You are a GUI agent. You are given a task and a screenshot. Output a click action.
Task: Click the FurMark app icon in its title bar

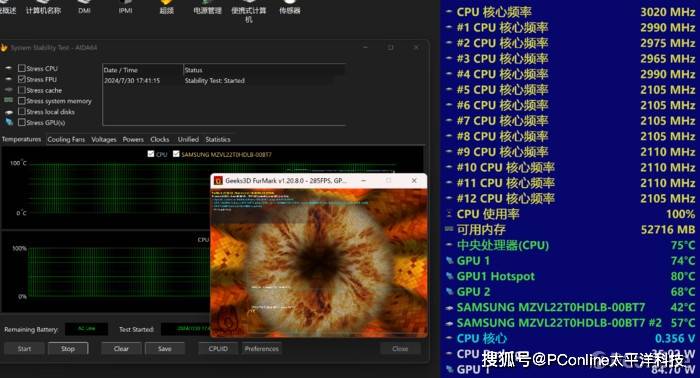218,181
